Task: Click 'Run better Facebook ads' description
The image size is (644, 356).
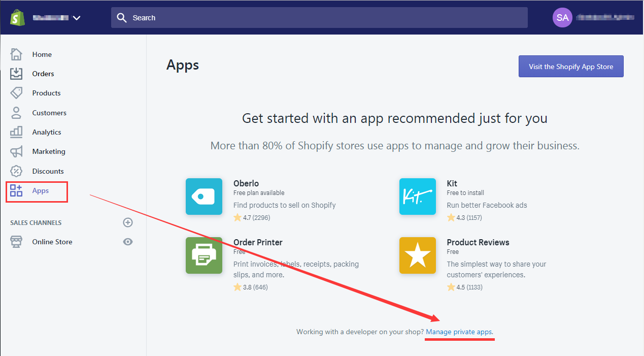Action: pos(487,205)
